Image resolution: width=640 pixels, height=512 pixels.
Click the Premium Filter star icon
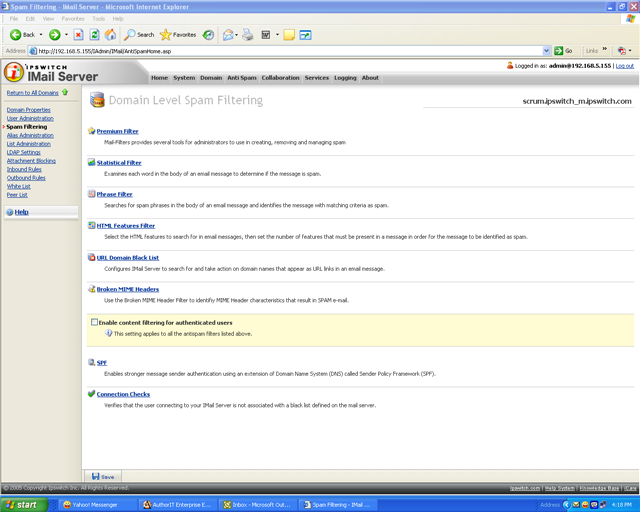[91, 131]
